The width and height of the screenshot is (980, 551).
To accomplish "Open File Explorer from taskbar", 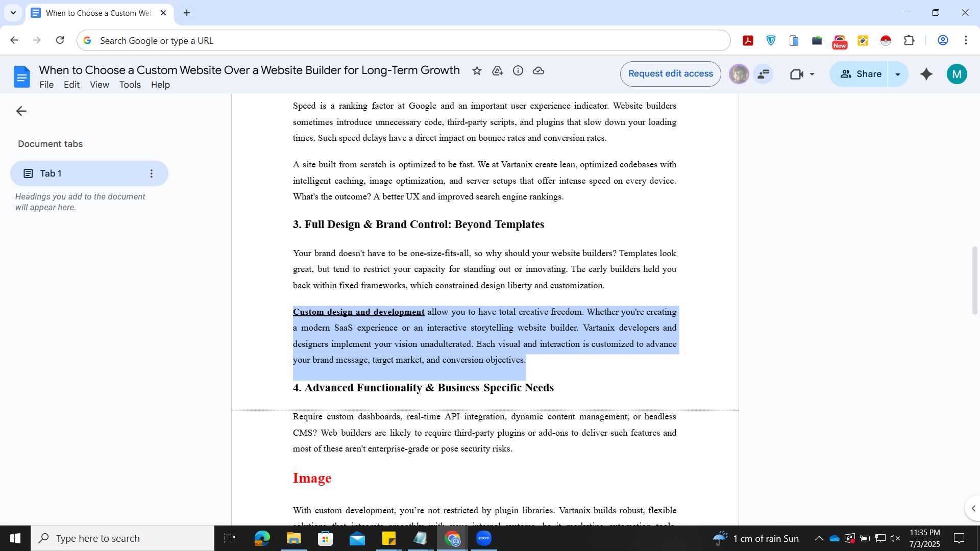I will [x=293, y=538].
